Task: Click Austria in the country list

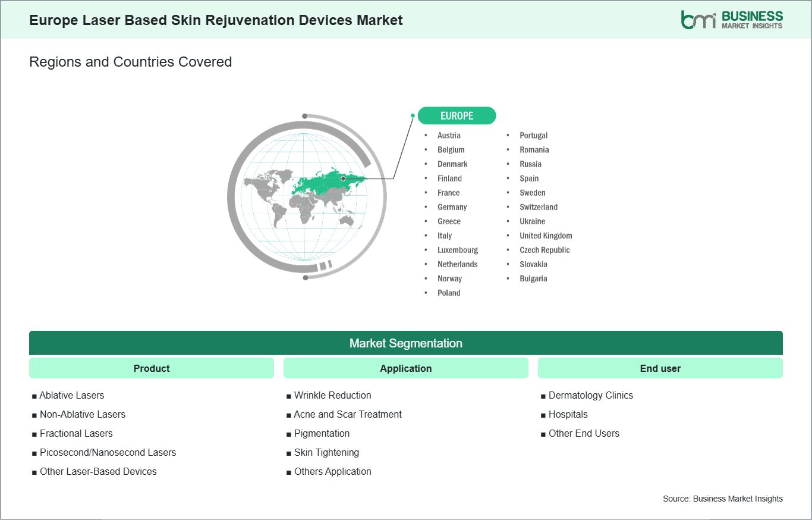Action: pos(449,136)
